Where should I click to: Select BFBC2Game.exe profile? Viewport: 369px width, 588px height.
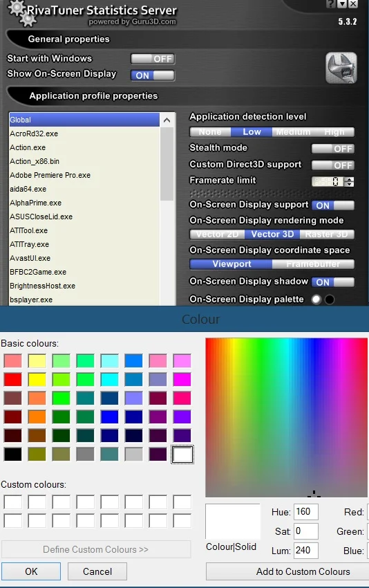(84, 273)
